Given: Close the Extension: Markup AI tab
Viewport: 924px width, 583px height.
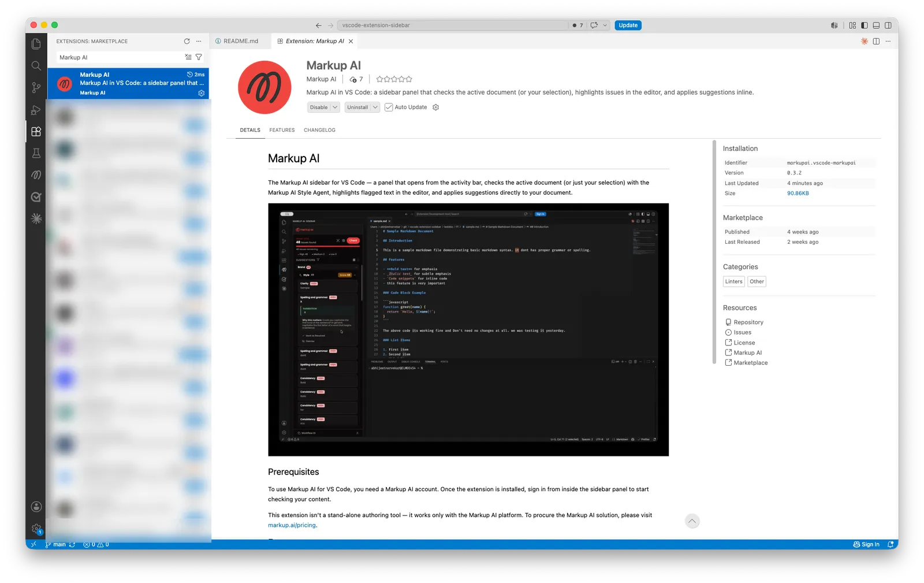Looking at the screenshot, I should tap(351, 41).
